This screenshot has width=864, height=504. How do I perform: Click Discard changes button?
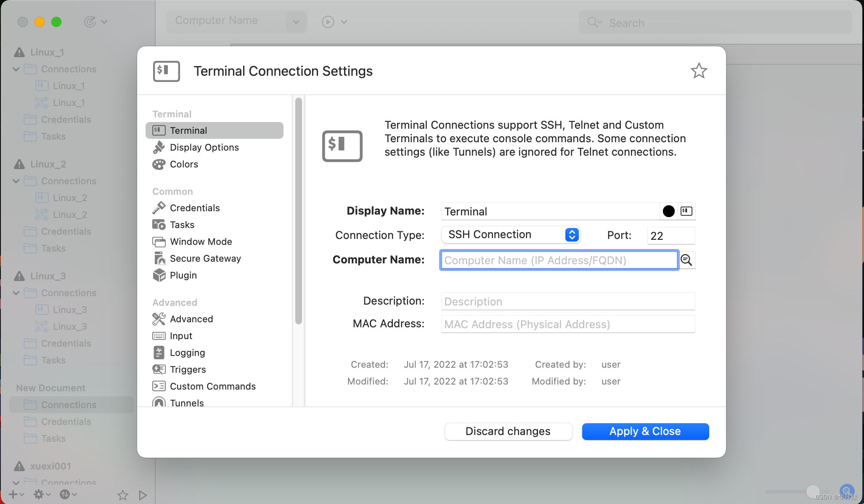[x=509, y=431]
